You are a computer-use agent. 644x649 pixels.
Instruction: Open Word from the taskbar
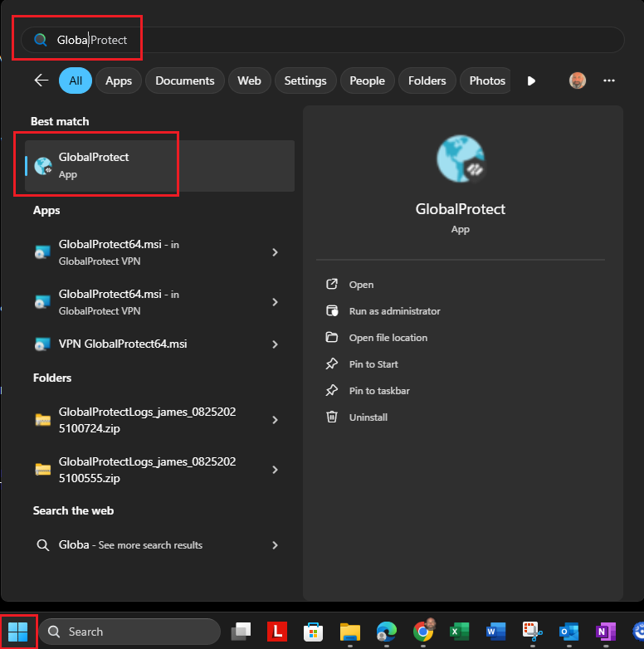495,632
